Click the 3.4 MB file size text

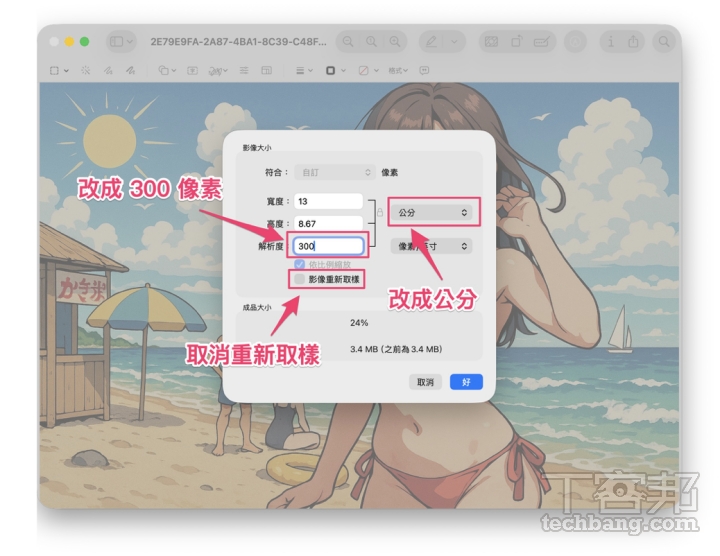coord(396,349)
